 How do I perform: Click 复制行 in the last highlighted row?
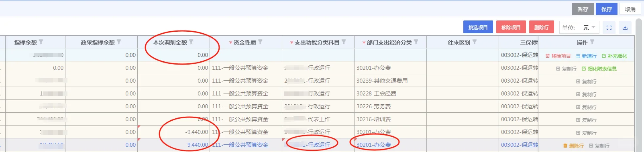click(x=599, y=146)
